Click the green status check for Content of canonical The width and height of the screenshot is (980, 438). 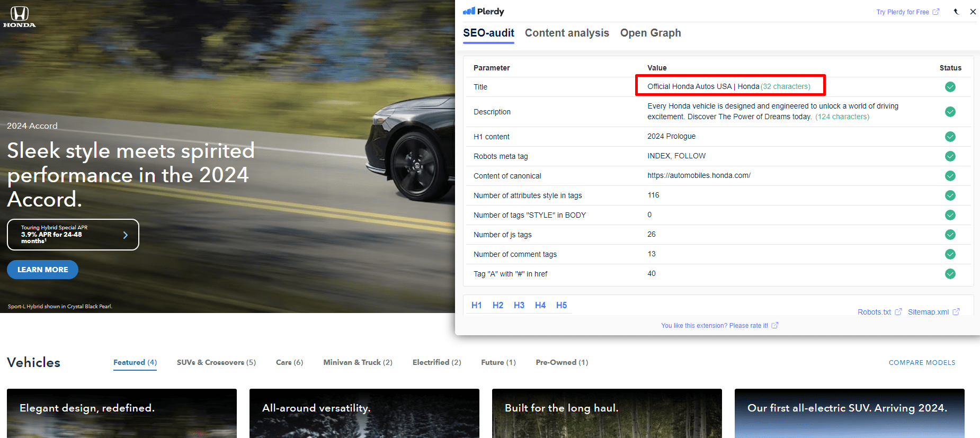950,176
